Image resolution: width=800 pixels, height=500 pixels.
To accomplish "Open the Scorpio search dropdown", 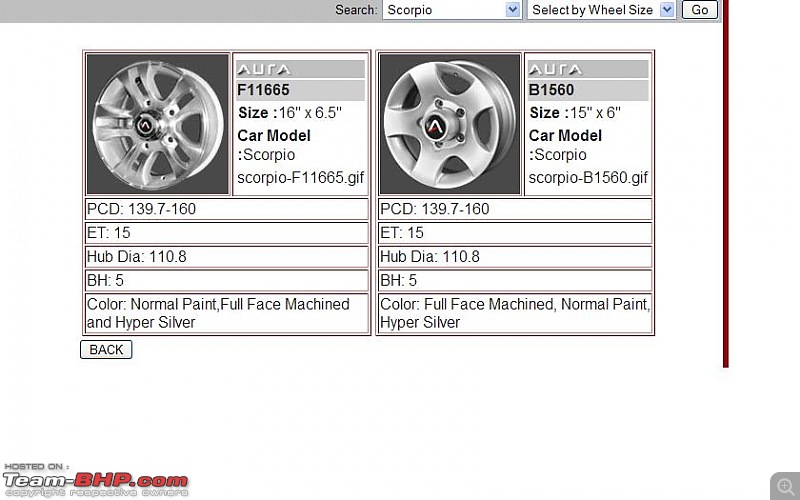I will pos(451,10).
